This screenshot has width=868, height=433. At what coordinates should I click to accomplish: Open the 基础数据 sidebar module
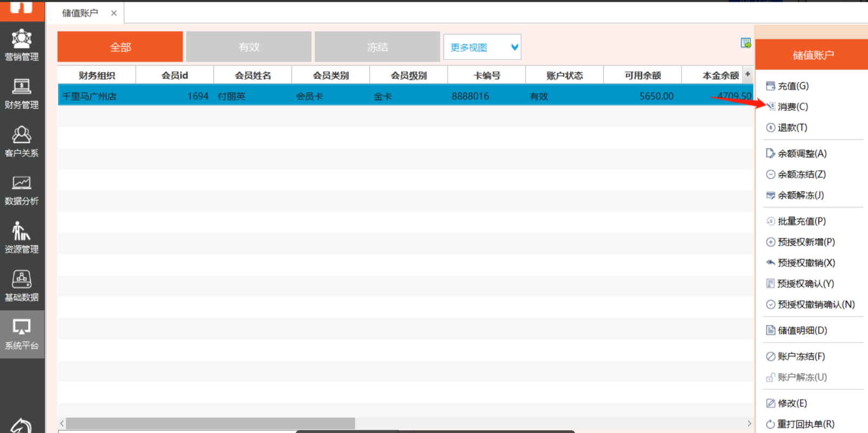point(22,286)
